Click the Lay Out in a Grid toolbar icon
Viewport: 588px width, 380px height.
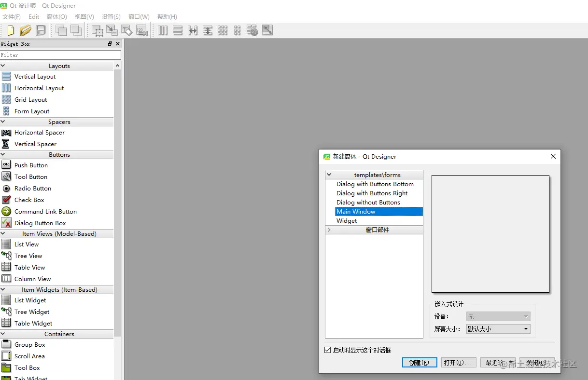click(x=223, y=30)
